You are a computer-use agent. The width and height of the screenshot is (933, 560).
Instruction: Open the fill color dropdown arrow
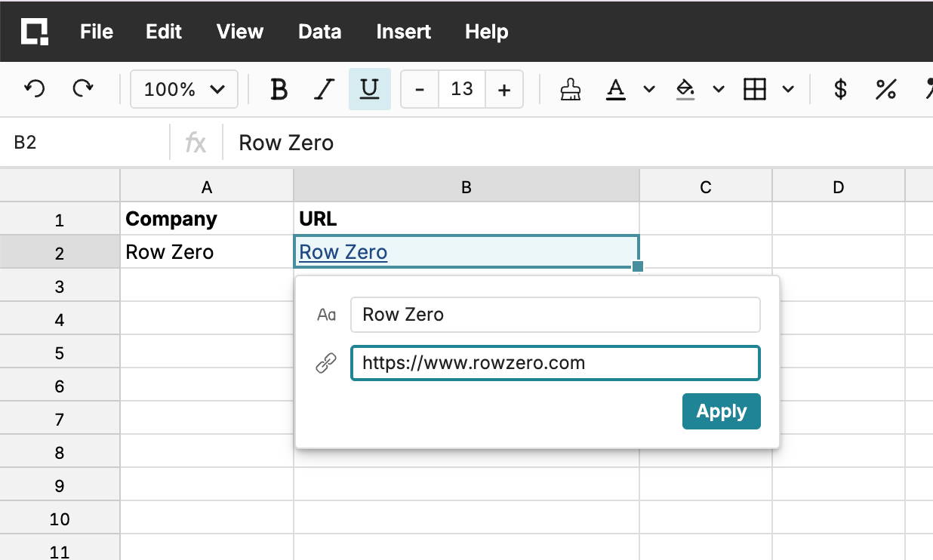pos(719,90)
